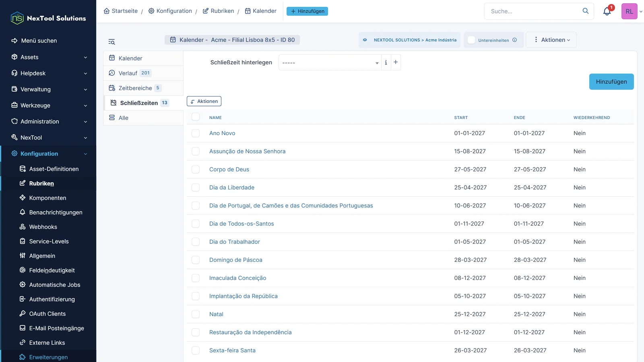Open Webhooks in the sidebar

[43, 227]
